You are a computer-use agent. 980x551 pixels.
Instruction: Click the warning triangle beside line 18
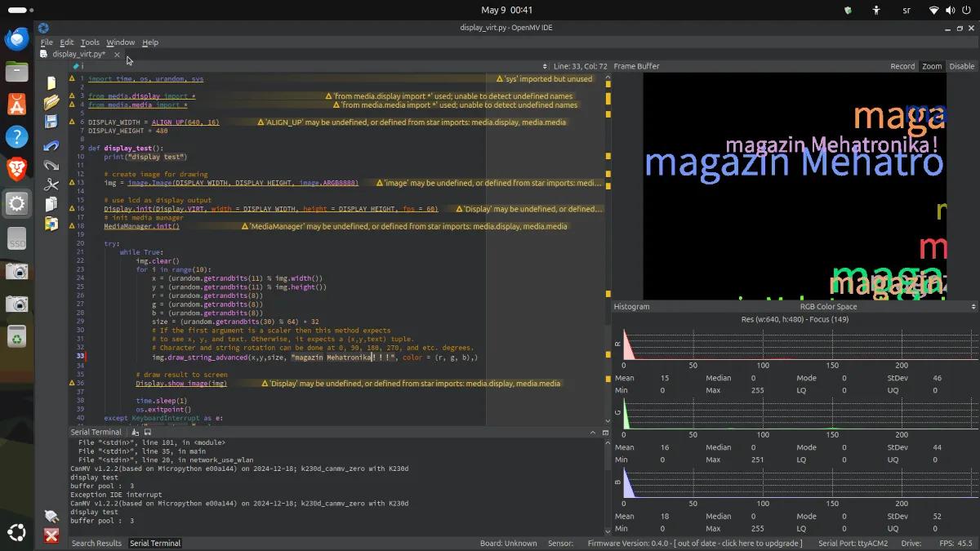(x=73, y=226)
